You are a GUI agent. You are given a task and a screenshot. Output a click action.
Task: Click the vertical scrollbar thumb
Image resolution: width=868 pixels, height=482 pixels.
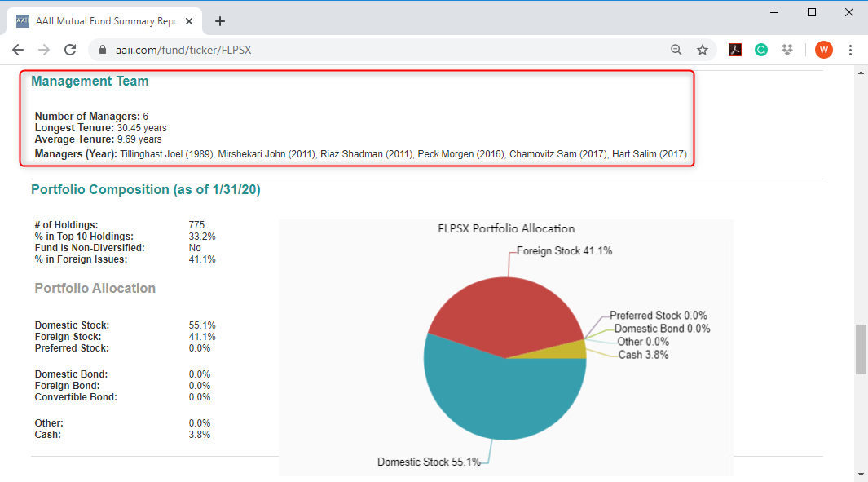click(861, 350)
